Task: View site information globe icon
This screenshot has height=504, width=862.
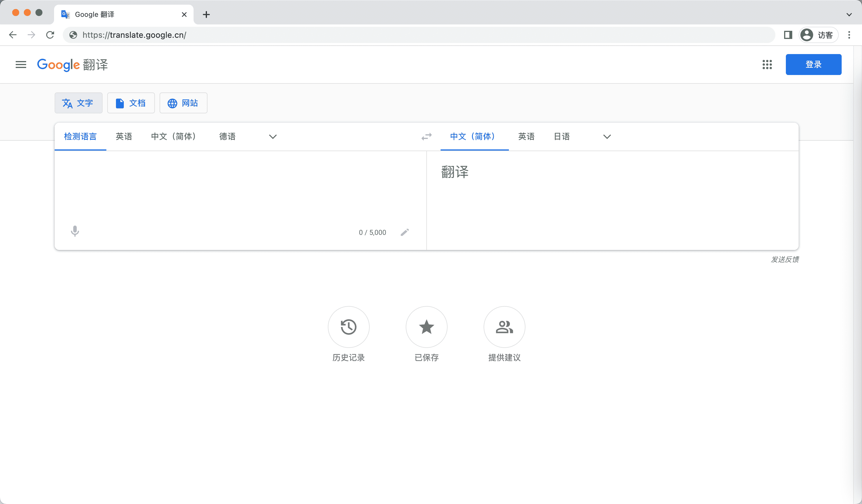Action: click(x=73, y=35)
